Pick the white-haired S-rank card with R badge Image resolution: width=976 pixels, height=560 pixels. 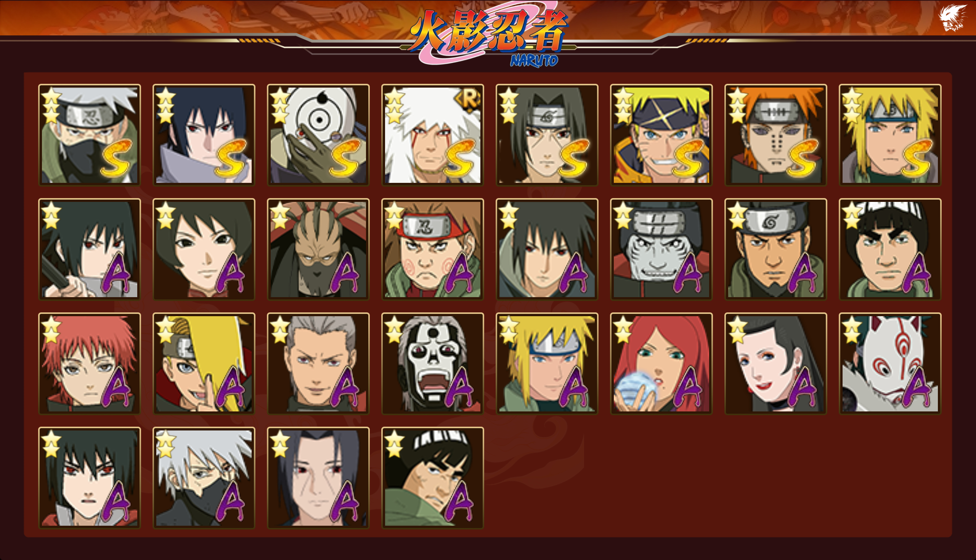[x=432, y=134]
